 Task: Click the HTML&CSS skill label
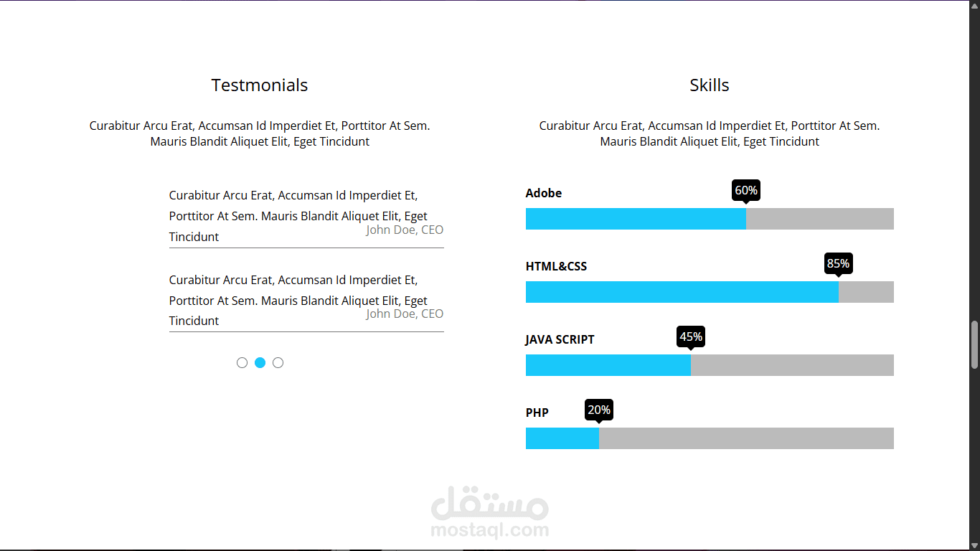pos(556,266)
